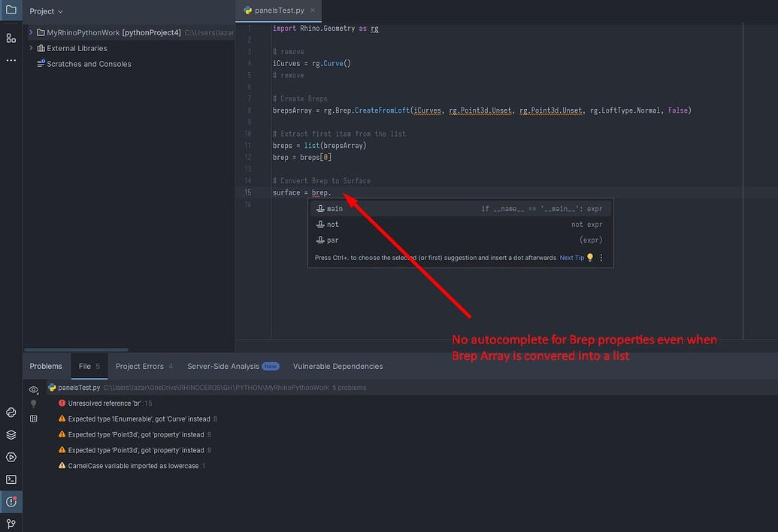The width and height of the screenshot is (778, 532).
Task: Select the Structure tool window icon
Action: [x=11, y=38]
